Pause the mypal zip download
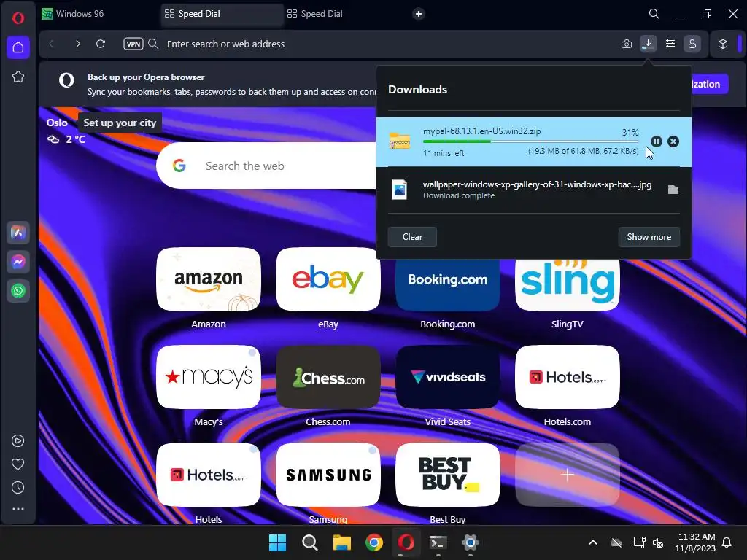 (x=656, y=141)
